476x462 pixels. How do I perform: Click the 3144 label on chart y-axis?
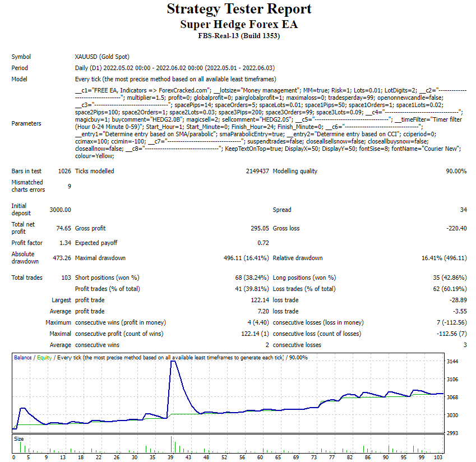point(454,362)
